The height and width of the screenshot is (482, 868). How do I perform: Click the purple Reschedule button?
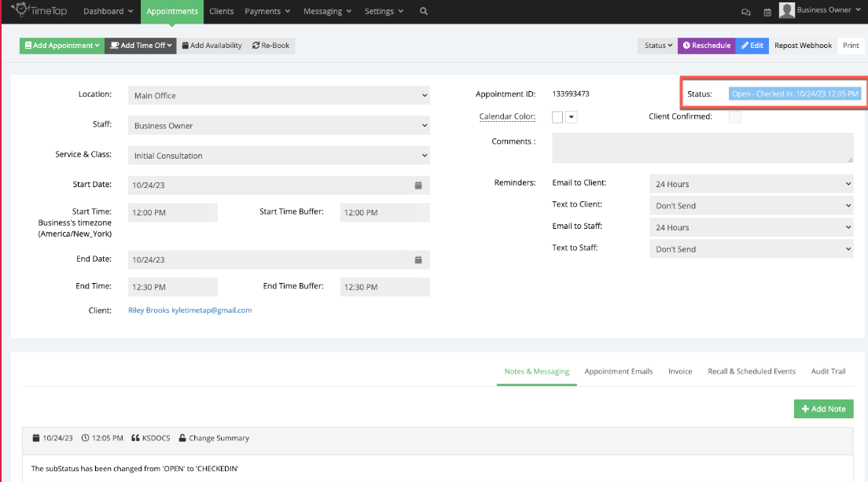[x=706, y=46]
